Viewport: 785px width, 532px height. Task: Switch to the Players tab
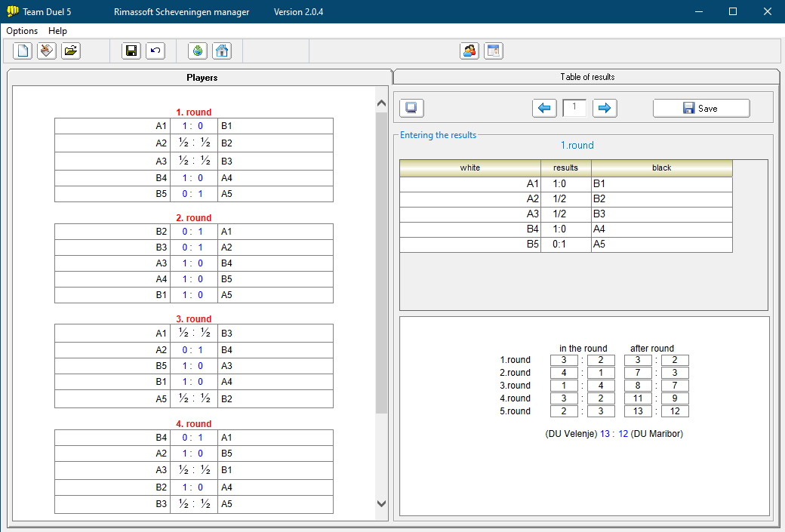(x=202, y=78)
